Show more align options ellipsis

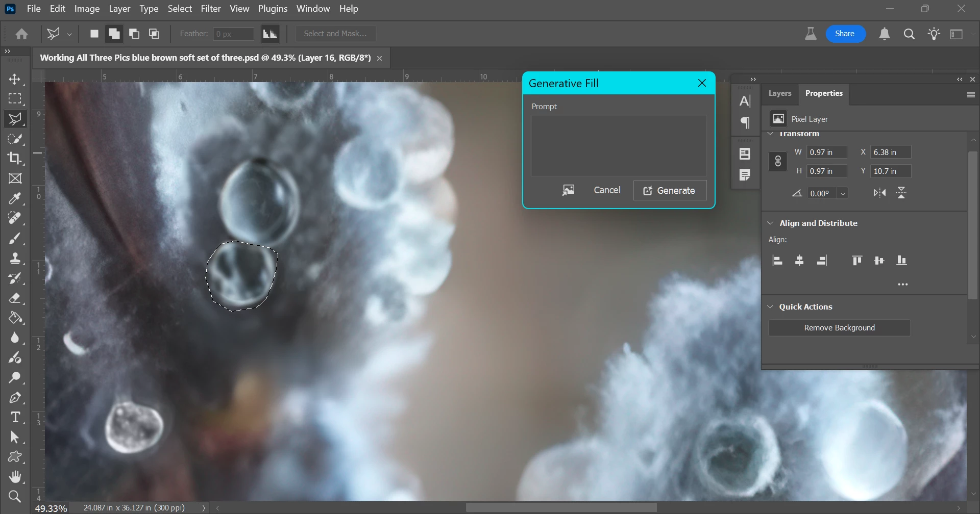[x=902, y=285]
